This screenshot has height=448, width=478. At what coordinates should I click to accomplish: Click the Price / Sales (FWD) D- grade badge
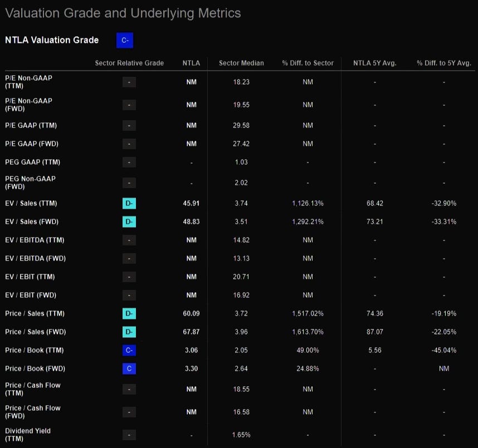[129, 332]
